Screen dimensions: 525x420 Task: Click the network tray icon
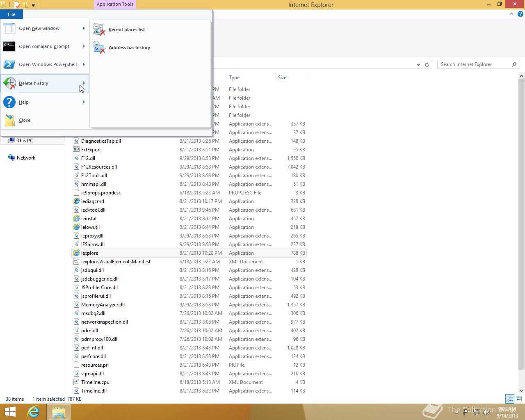[x=477, y=413]
